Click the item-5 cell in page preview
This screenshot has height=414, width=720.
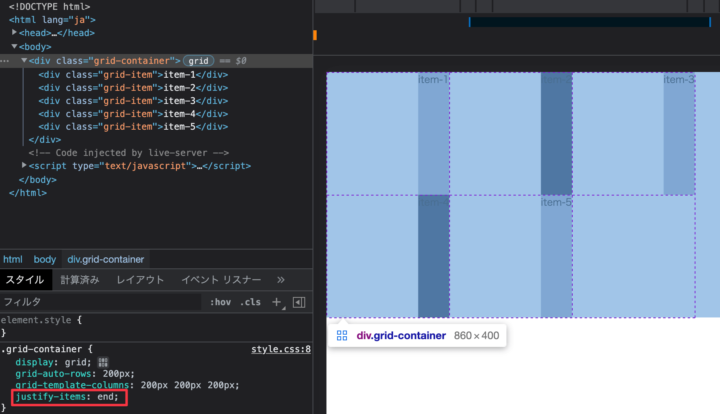[556, 256]
